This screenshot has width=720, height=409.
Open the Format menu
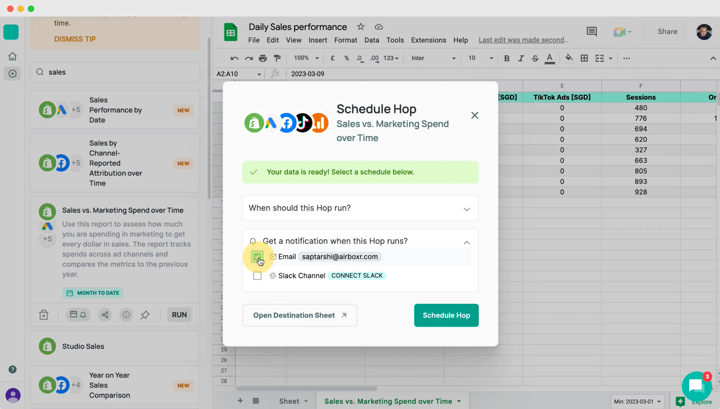(346, 40)
